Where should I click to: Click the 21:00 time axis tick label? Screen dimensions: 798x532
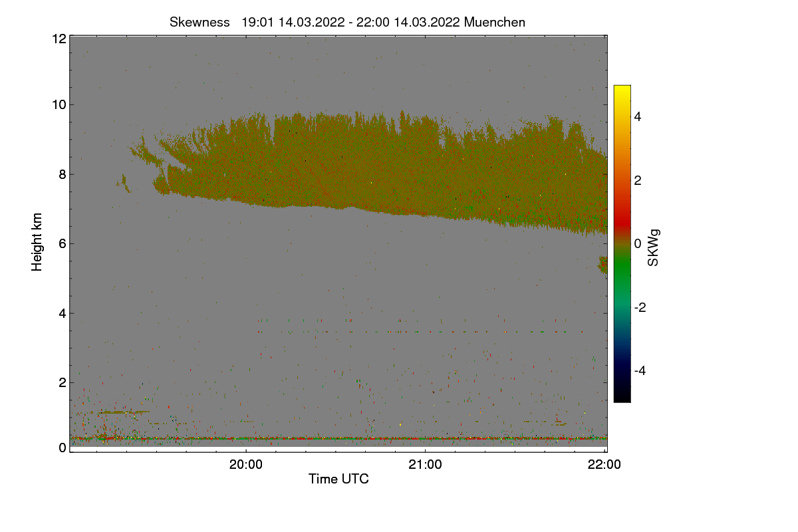pos(425,465)
